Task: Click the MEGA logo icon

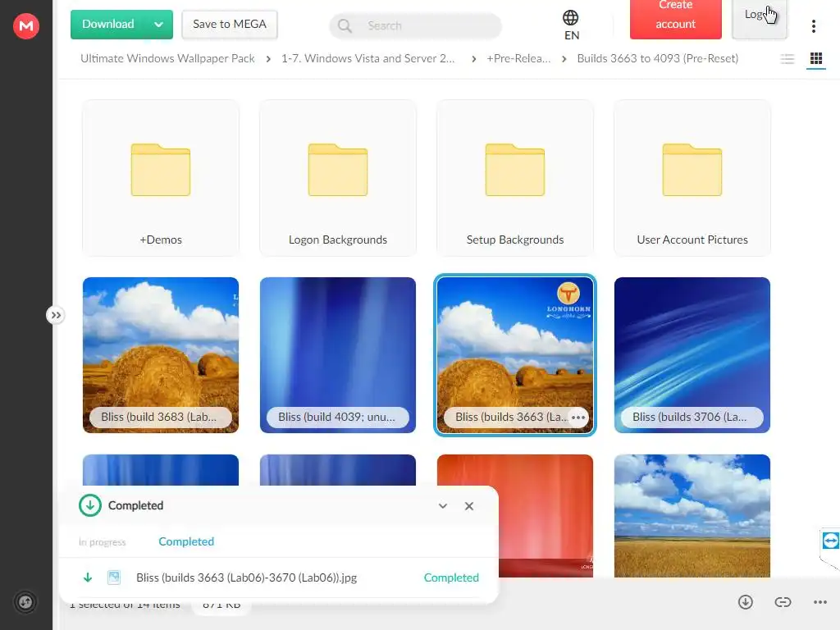Action: click(25, 25)
